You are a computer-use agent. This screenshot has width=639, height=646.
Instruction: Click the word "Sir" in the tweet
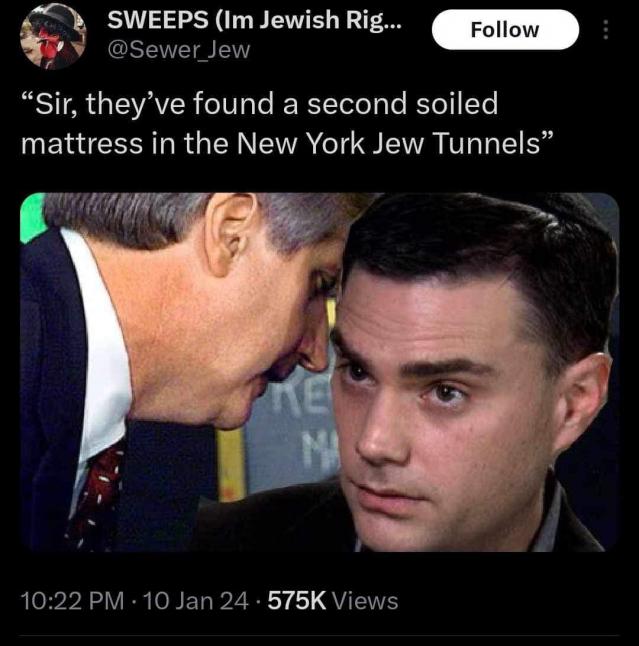tap(56, 104)
